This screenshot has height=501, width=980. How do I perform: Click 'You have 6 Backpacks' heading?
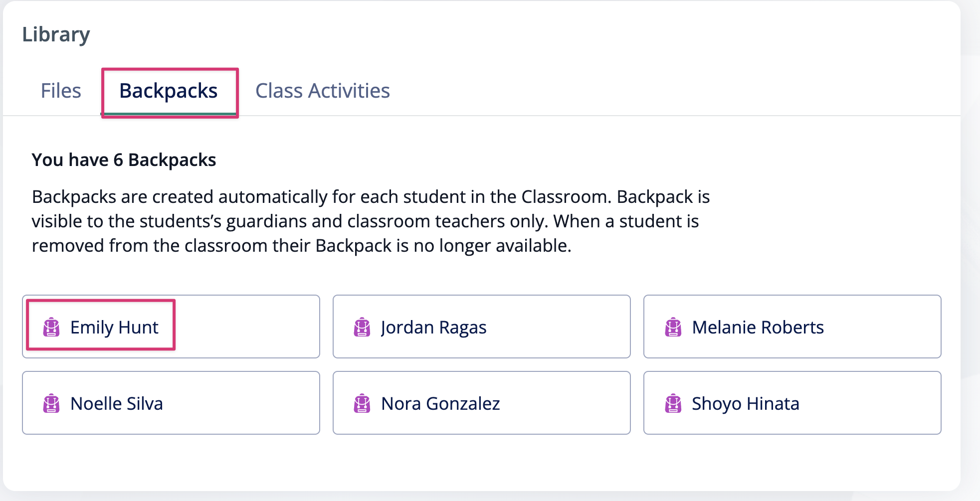coord(124,160)
